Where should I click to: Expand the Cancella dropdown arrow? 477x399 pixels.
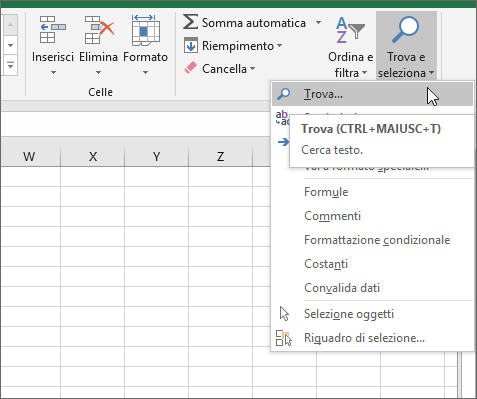(x=252, y=69)
